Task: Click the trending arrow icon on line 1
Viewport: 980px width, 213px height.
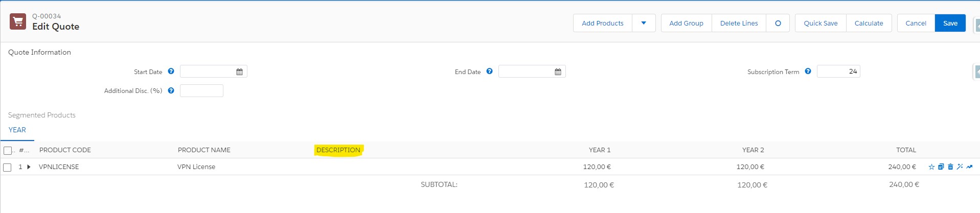Action: [x=969, y=167]
